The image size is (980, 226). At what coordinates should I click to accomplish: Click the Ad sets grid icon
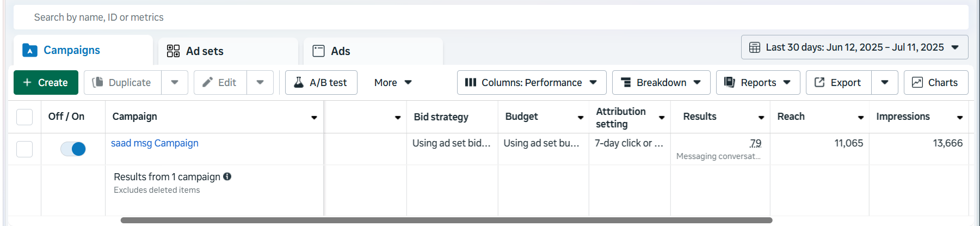pos(173,51)
